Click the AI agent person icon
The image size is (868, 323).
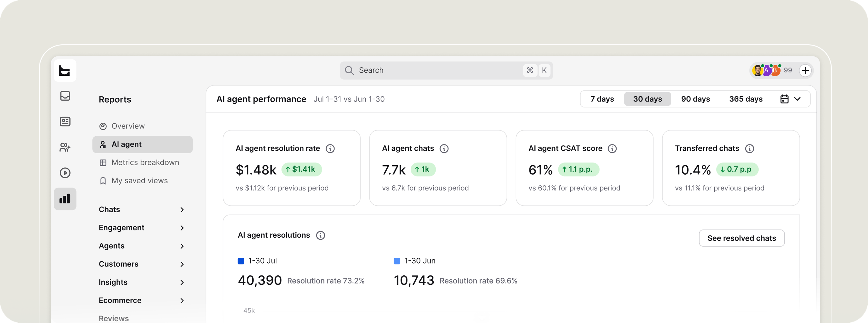(x=103, y=145)
